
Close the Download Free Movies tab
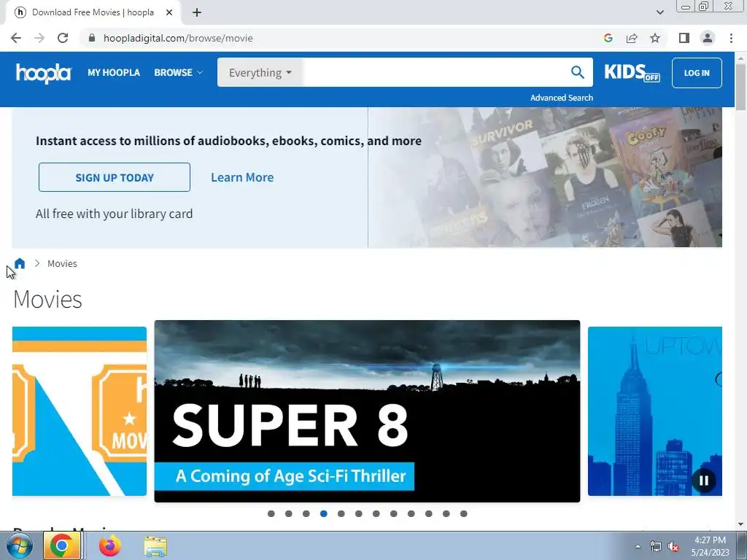169,12
